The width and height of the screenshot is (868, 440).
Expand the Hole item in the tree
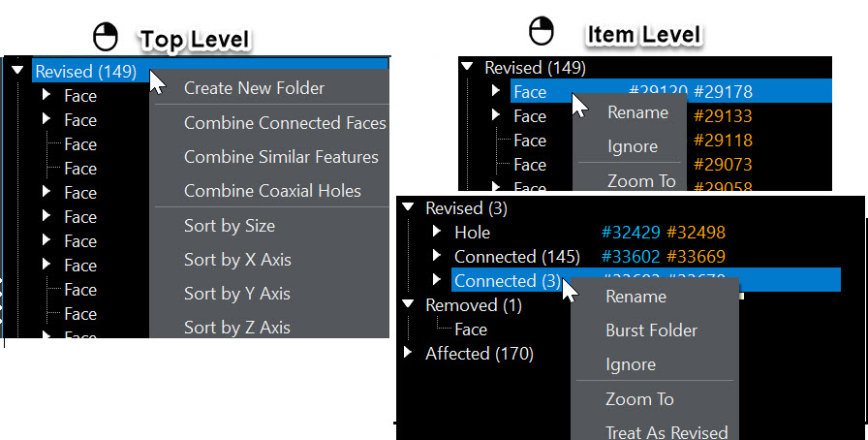pyautogui.click(x=437, y=233)
